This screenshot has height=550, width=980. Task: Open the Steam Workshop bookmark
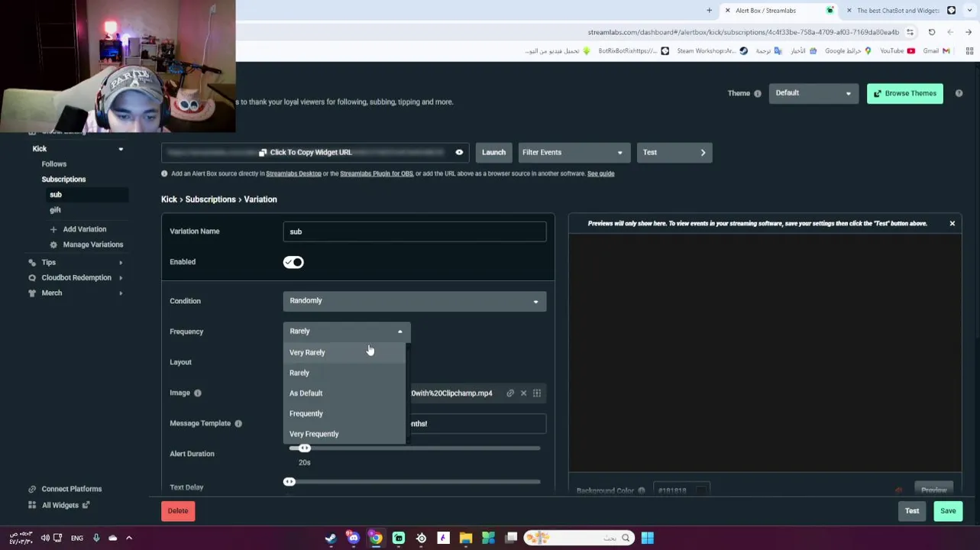pos(712,51)
